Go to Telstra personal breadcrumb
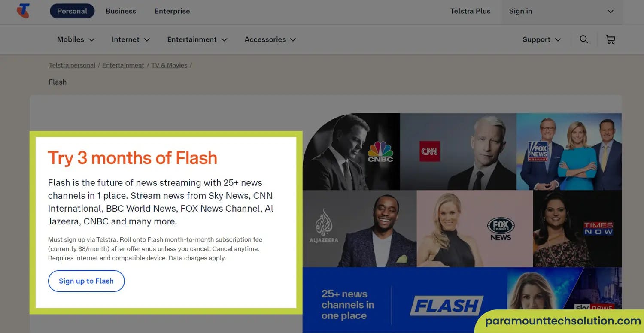The image size is (644, 333). click(72, 65)
